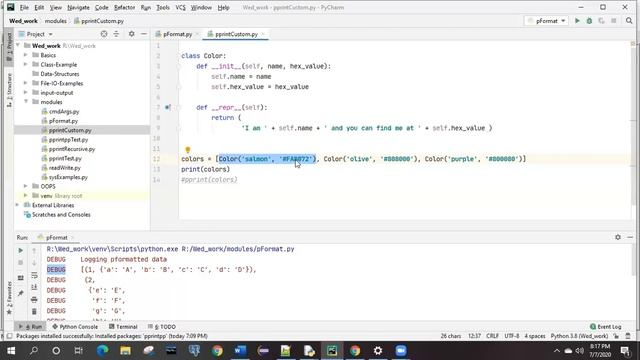Open the VCS menu
The width and height of the screenshot is (640, 360).
coord(180,7)
